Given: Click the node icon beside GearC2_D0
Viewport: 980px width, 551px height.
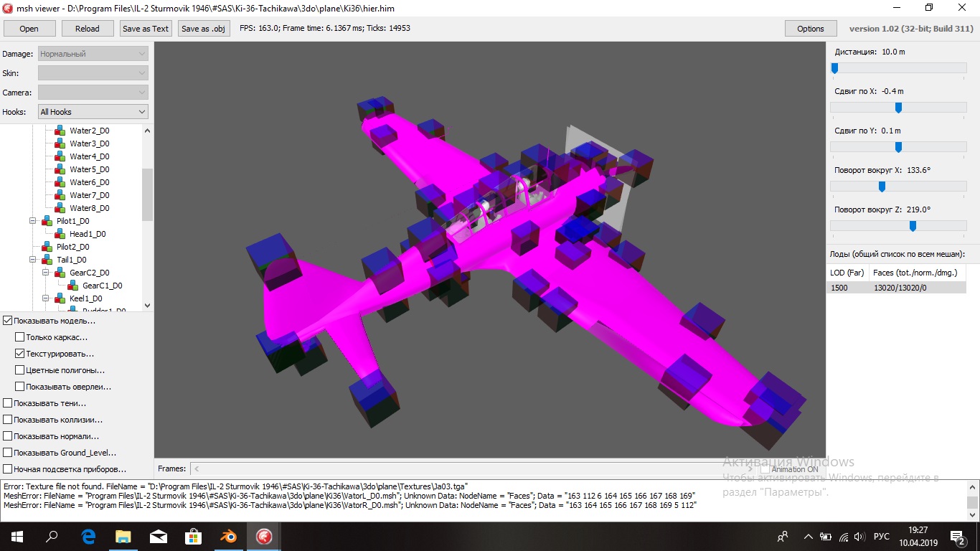Looking at the screenshot, I should point(60,273).
